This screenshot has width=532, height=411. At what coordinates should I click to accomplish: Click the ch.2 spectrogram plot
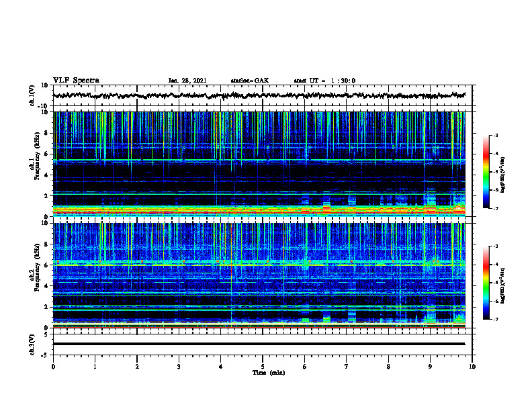pyautogui.click(x=259, y=275)
